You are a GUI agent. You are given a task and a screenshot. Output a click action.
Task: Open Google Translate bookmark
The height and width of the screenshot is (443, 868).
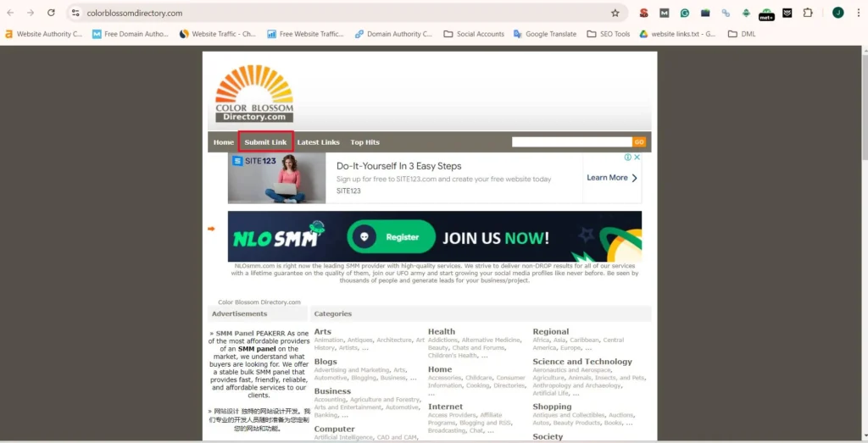tap(545, 34)
